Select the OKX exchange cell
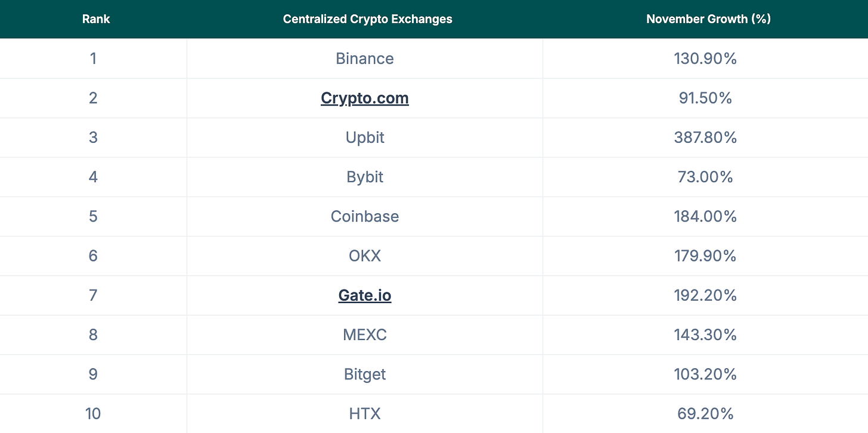Viewport: 868px width, 433px height. click(364, 256)
